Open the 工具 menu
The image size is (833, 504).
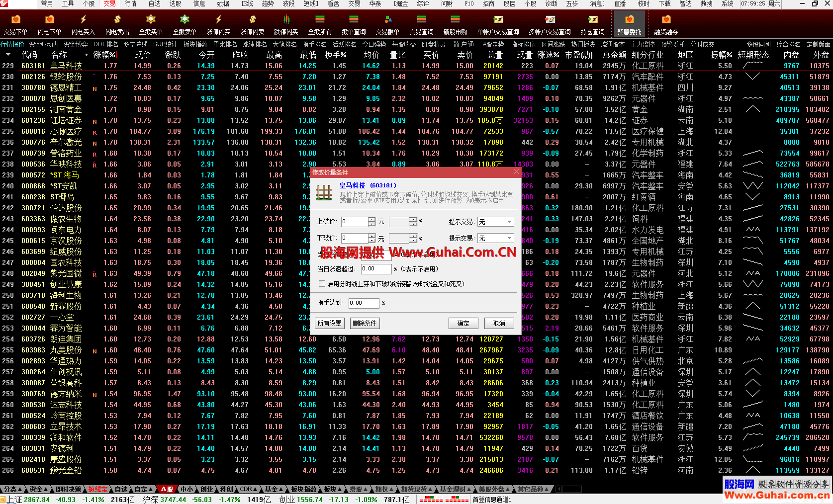point(68,3)
